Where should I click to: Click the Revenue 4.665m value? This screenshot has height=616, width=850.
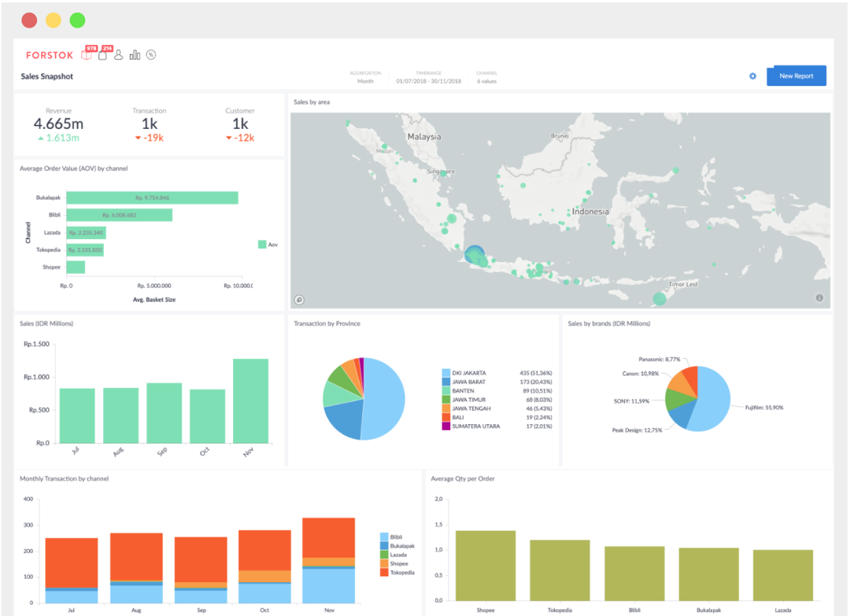(58, 124)
